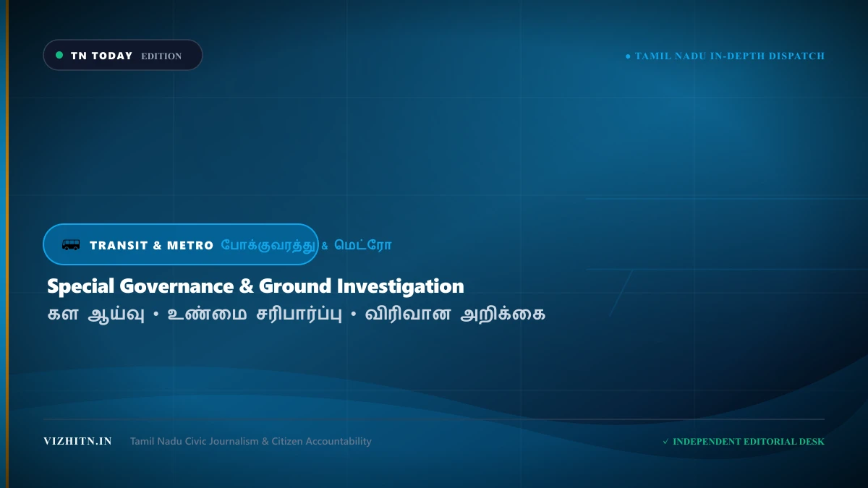Click the checkmark before Independent Editorial Desk
This screenshot has width=868, height=488.
[x=665, y=442]
